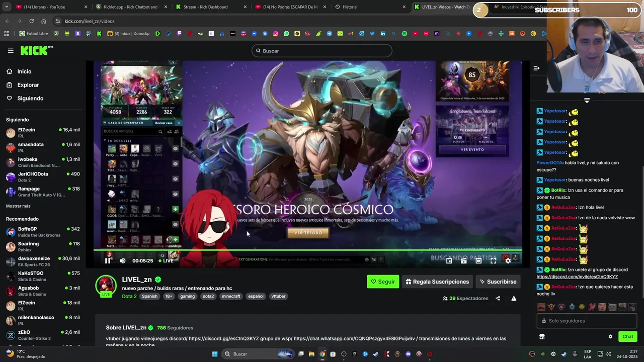Open the Inbox Donoclip bookmark

coord(128,34)
